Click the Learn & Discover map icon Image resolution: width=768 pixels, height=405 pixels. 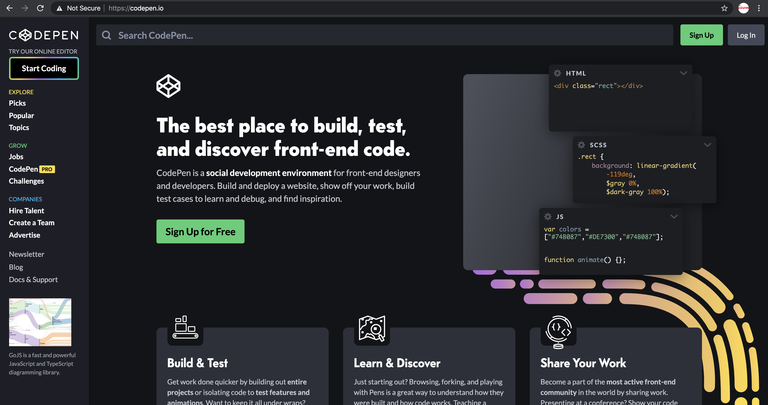[x=372, y=328]
